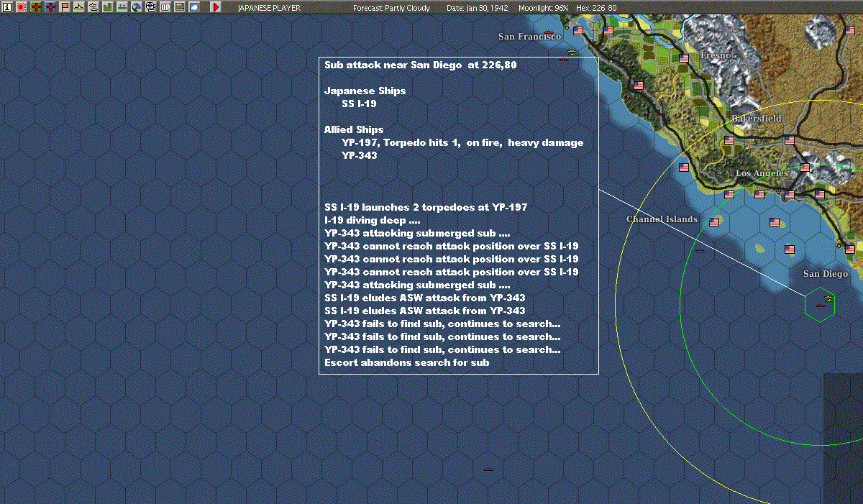The width and height of the screenshot is (863, 504).
Task: Click the green land base icon
Action: pyautogui.click(x=107, y=7)
